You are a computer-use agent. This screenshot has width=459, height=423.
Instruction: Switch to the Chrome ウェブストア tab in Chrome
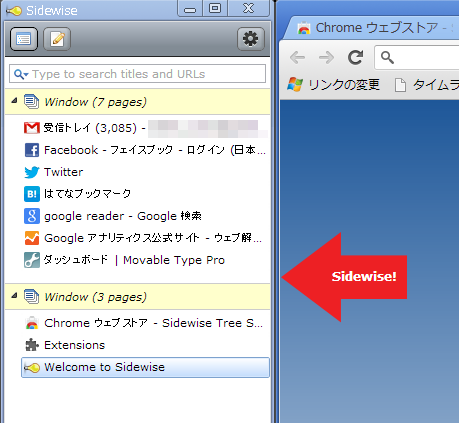click(x=373, y=28)
